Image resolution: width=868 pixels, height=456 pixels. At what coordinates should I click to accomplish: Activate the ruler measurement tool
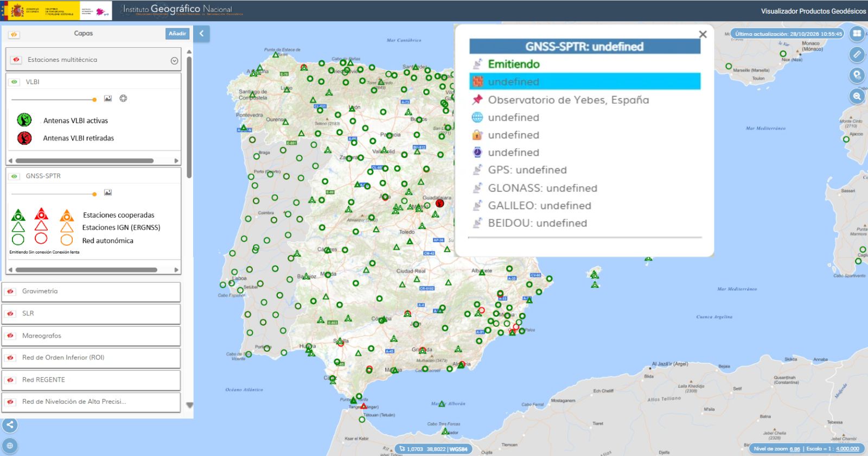click(857, 54)
